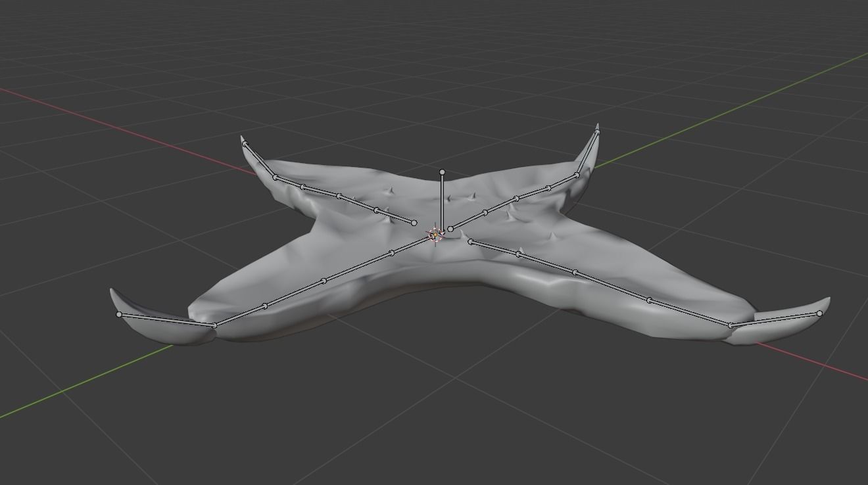This screenshot has width=868, height=485.
Task: Click the base joint of the upper-left arm chain
Action: (414, 223)
